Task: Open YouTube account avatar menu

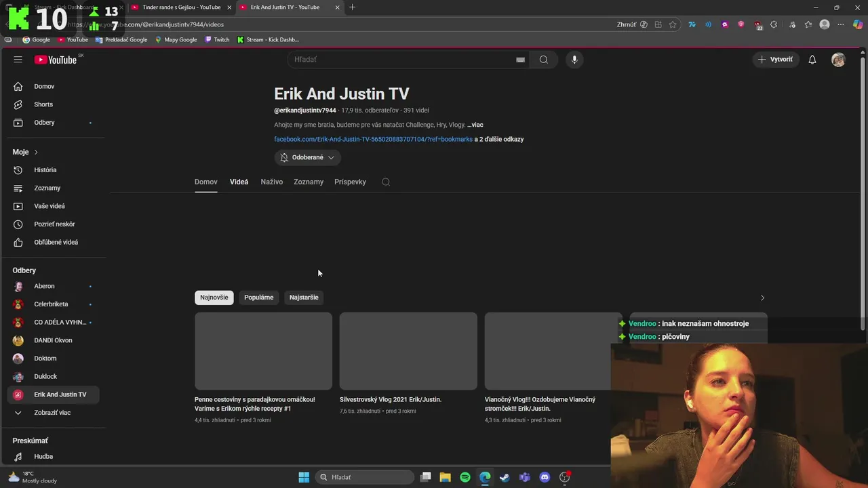Action: 838,60
